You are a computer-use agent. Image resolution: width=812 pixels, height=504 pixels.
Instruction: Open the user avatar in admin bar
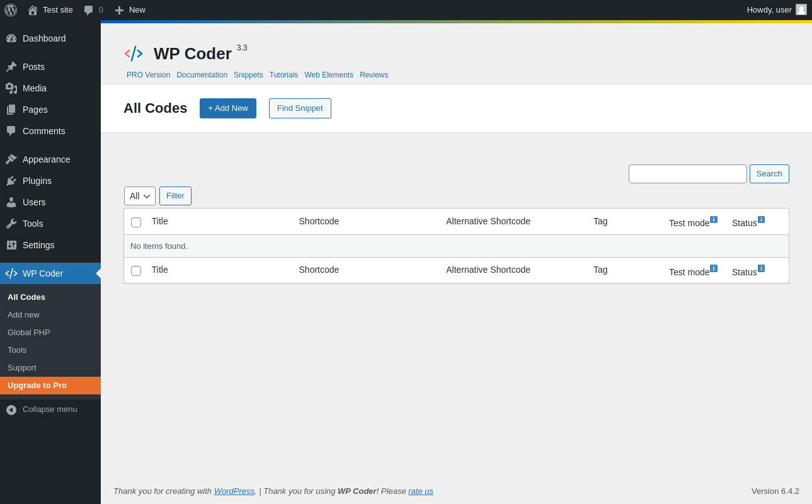click(x=801, y=9)
